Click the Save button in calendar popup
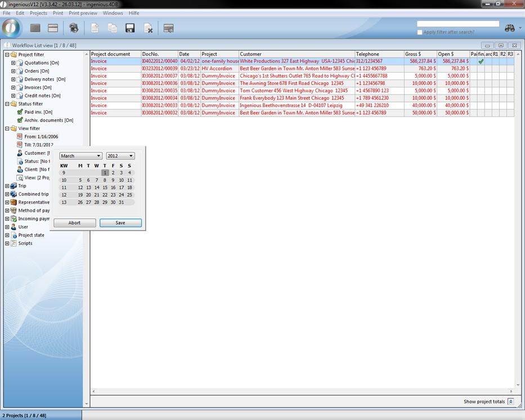This screenshot has height=420, width=525. pyautogui.click(x=120, y=223)
